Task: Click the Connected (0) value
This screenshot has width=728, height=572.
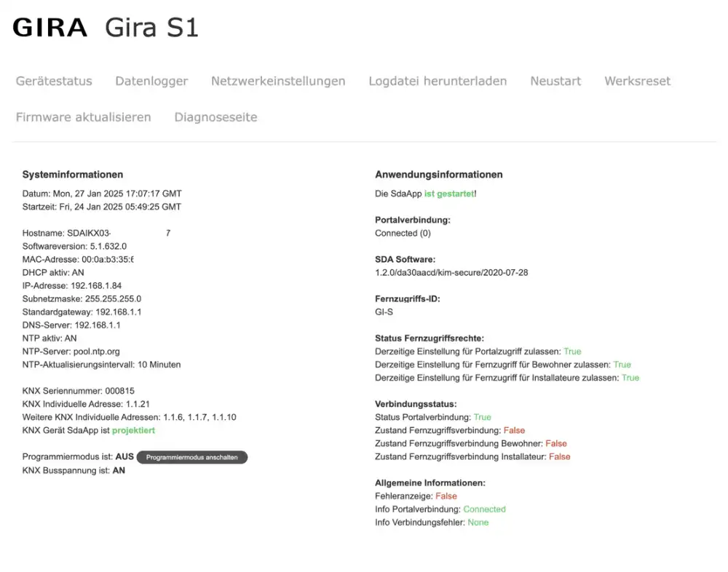Action: tap(403, 233)
